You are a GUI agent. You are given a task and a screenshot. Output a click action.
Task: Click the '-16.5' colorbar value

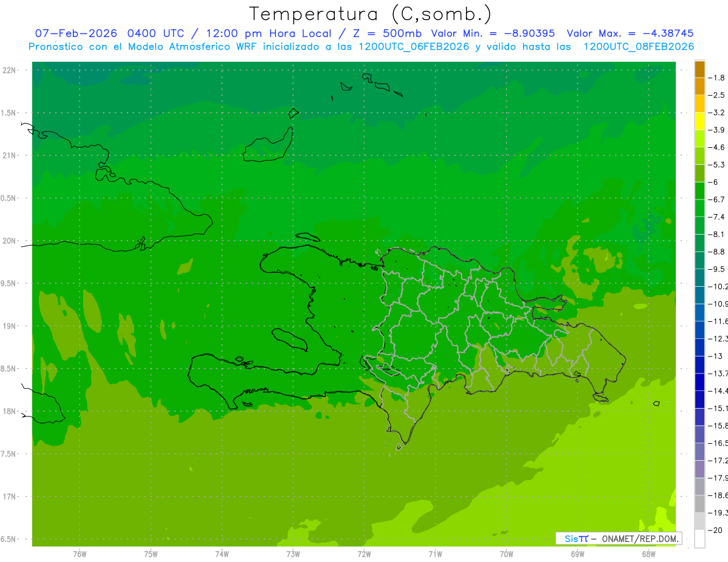718,443
